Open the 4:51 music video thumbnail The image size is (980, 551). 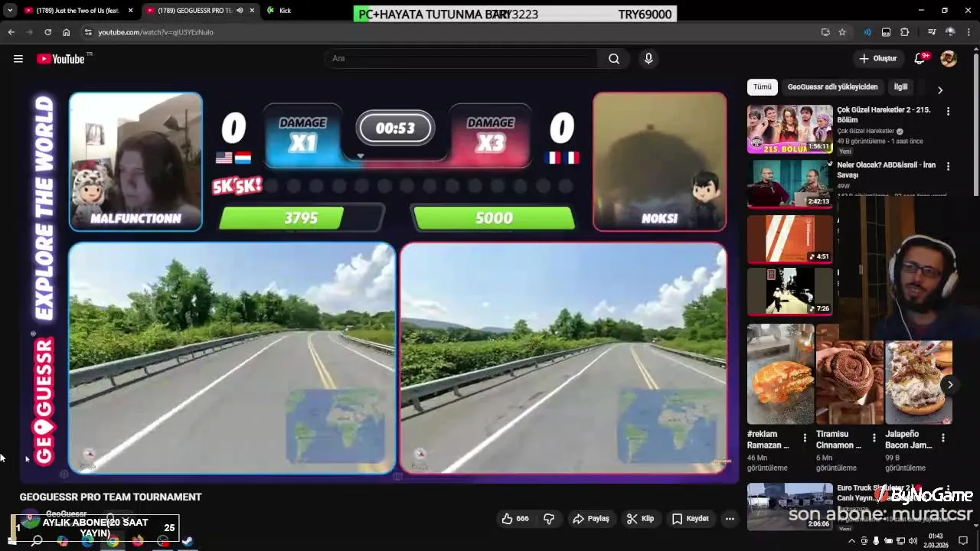[x=790, y=239]
